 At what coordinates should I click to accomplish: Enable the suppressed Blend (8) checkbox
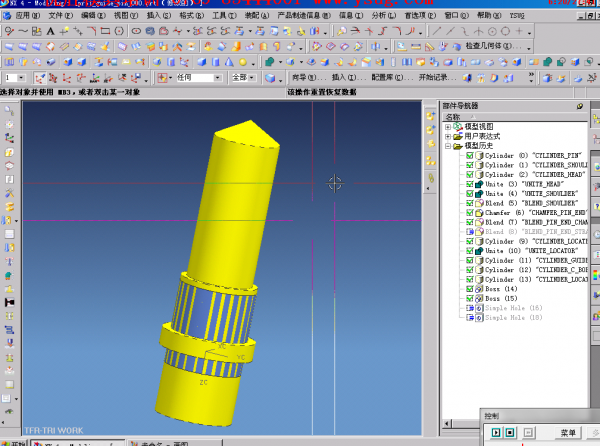[470, 232]
